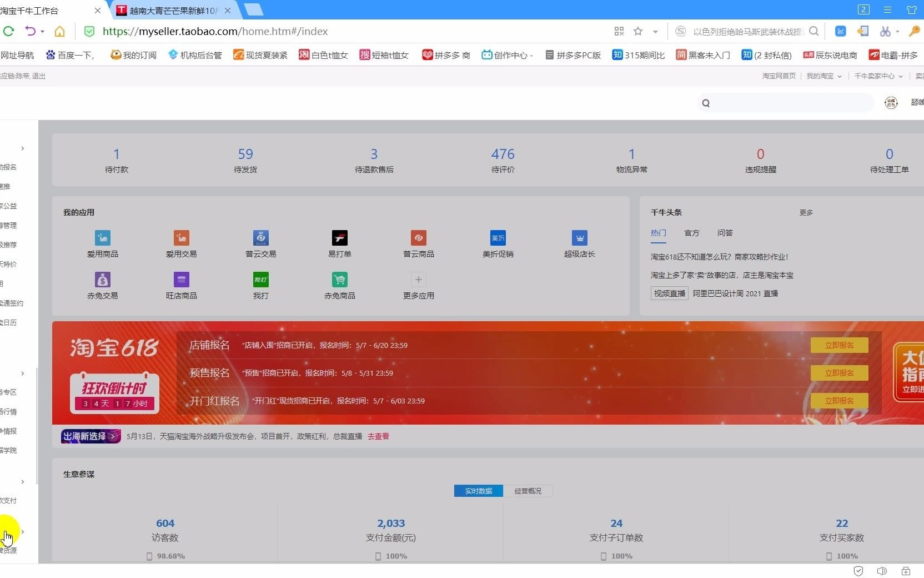Open the 美折促销 app icon
This screenshot has height=578, width=924.
(x=498, y=238)
